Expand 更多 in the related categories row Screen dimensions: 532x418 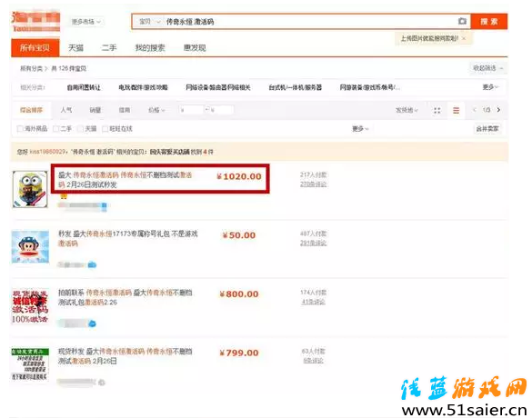(490, 87)
